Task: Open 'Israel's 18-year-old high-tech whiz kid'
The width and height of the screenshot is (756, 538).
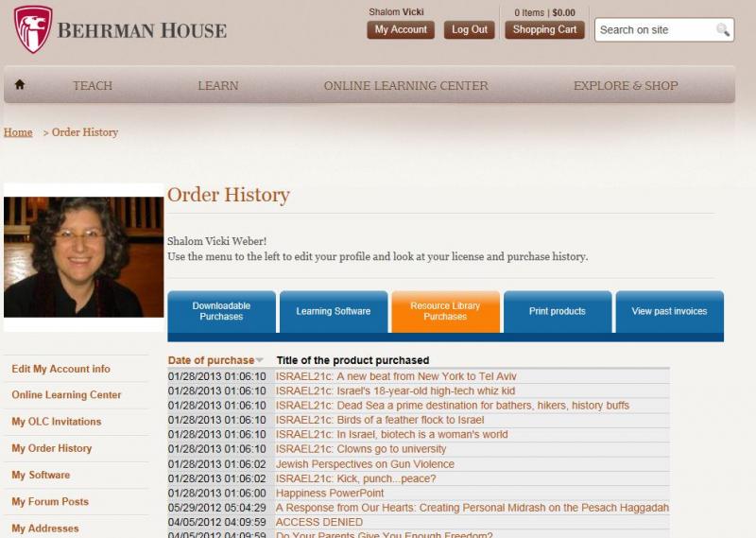Action: tap(395, 390)
